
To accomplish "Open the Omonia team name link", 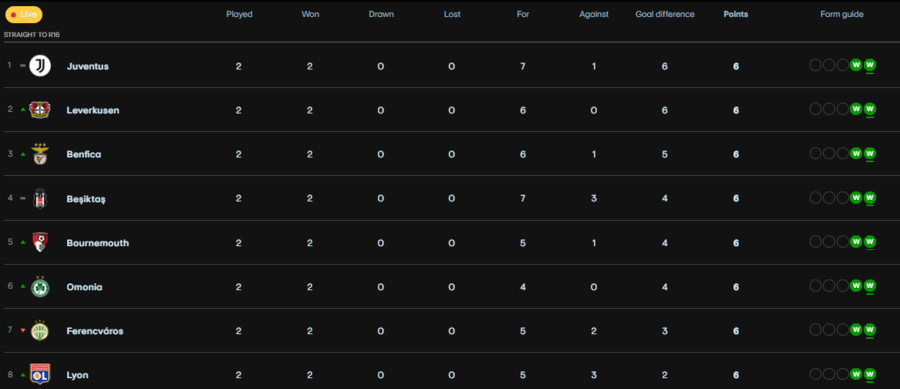I will tap(84, 287).
